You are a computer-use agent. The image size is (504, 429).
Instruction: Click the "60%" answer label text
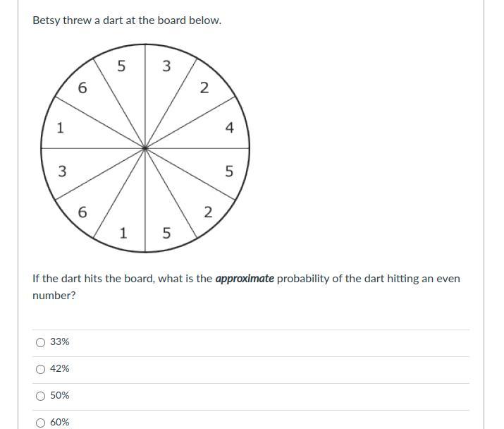[x=60, y=423]
